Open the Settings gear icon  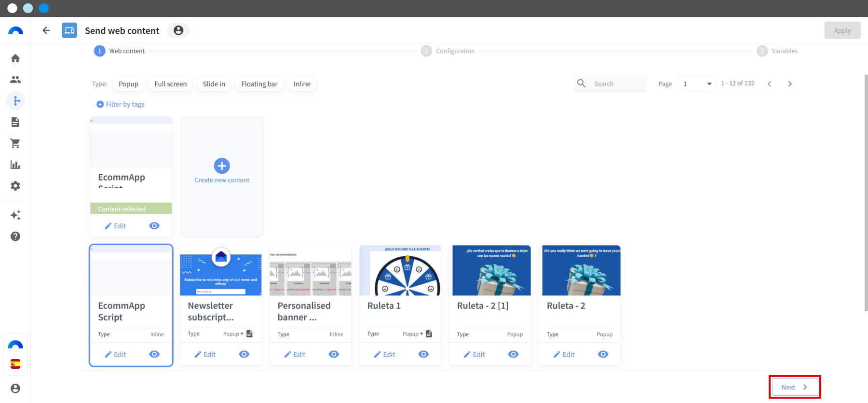[x=15, y=186]
